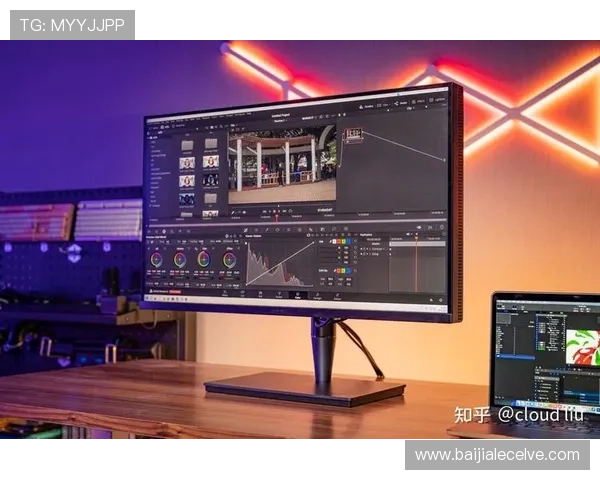The height and width of the screenshot is (480, 600).
Task: Select first thumbnail in the gallery
Action: click(x=186, y=144)
